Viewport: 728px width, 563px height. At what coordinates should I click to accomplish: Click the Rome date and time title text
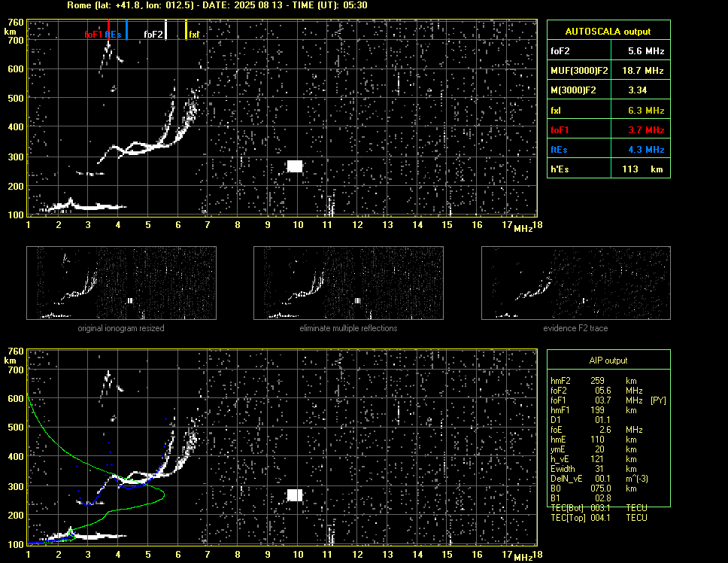(x=217, y=5)
